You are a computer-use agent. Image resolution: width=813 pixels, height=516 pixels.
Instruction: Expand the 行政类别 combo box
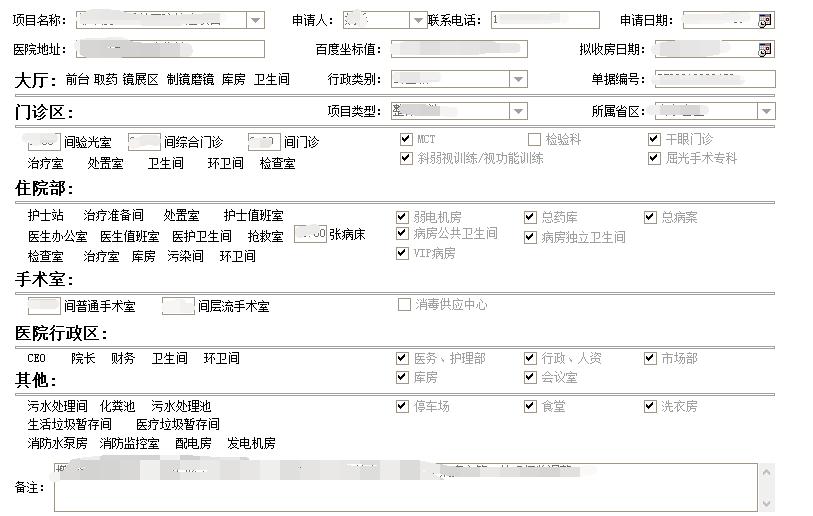[518, 79]
